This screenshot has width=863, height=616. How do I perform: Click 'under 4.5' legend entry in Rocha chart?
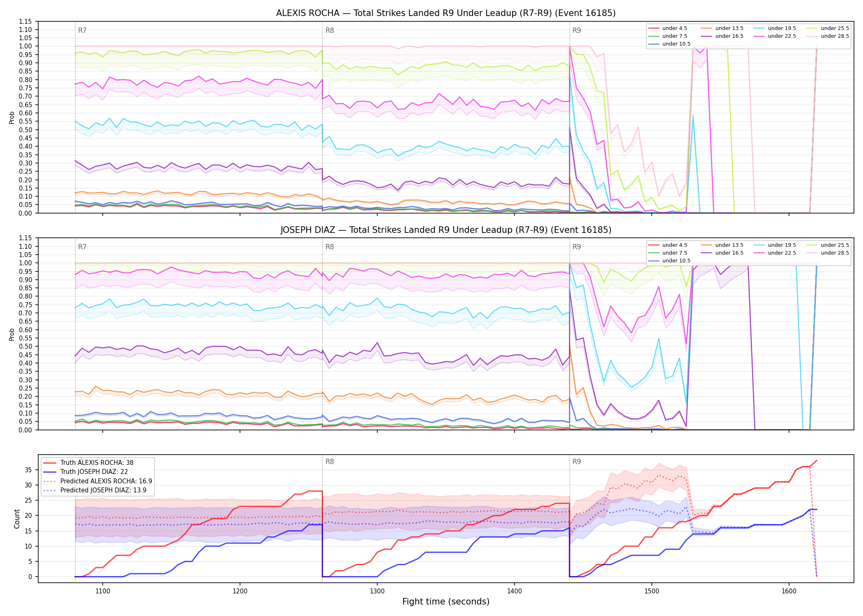tap(668, 28)
